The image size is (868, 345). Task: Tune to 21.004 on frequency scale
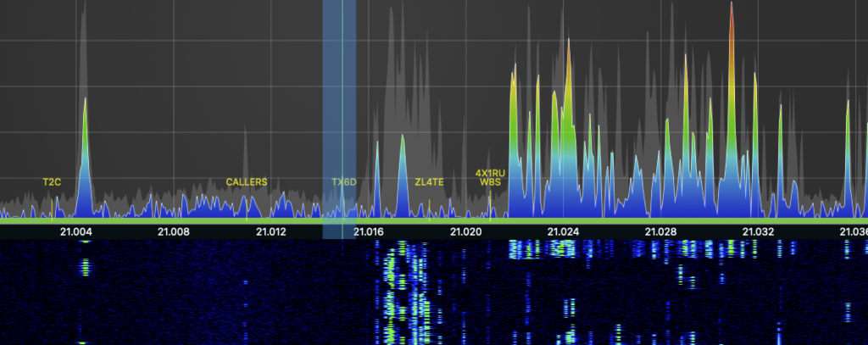tap(76, 231)
